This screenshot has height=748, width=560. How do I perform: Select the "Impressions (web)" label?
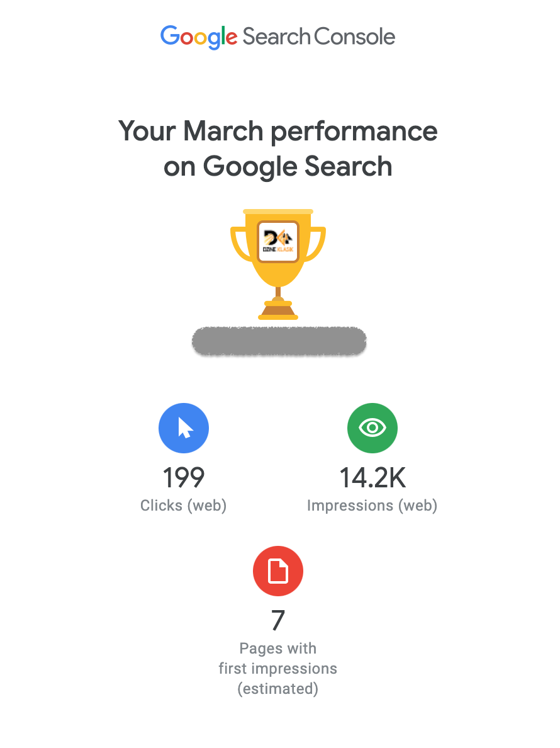(372, 506)
